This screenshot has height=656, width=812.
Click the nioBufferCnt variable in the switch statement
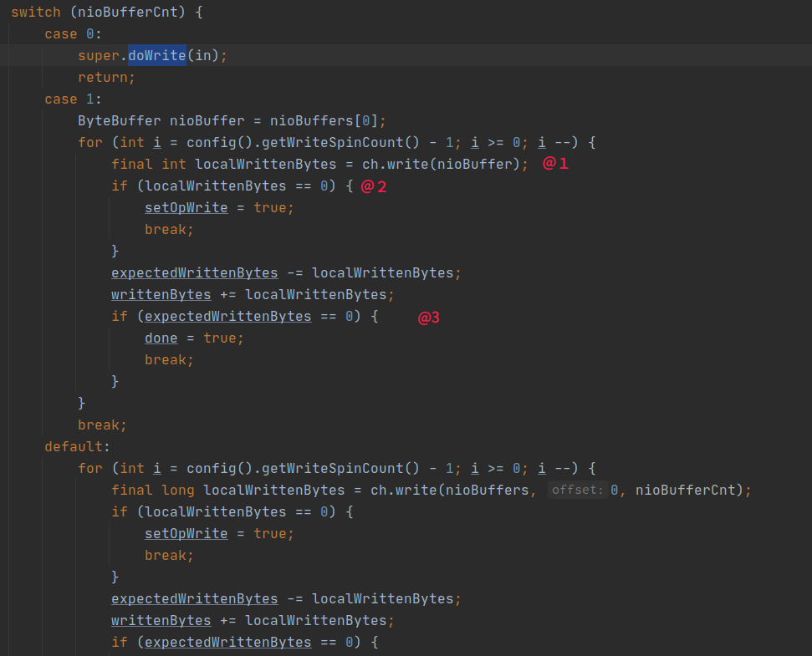[127, 12]
